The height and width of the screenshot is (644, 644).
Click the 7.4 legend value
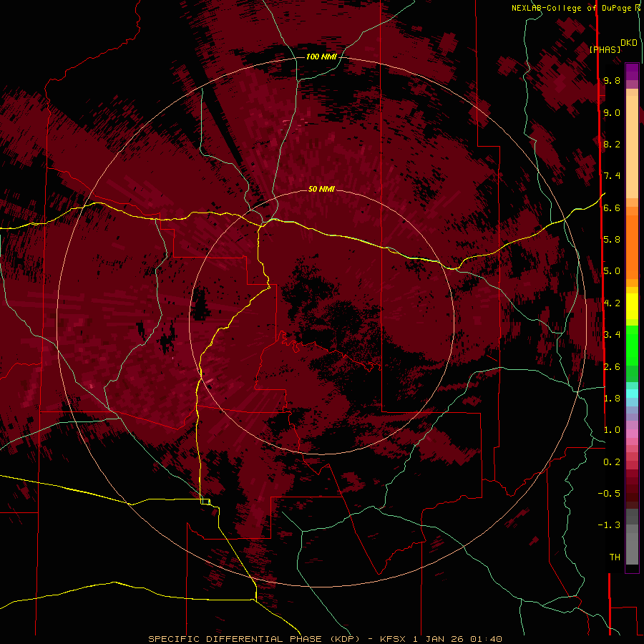612,176
